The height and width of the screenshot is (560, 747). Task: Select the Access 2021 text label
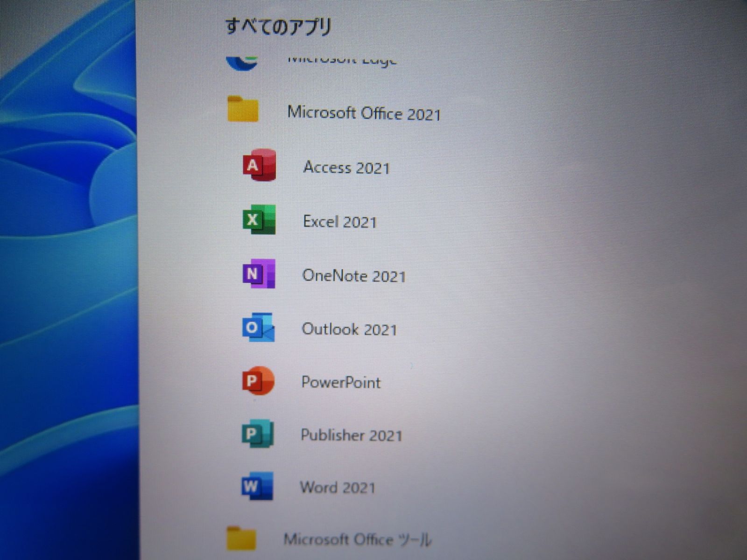click(x=346, y=168)
